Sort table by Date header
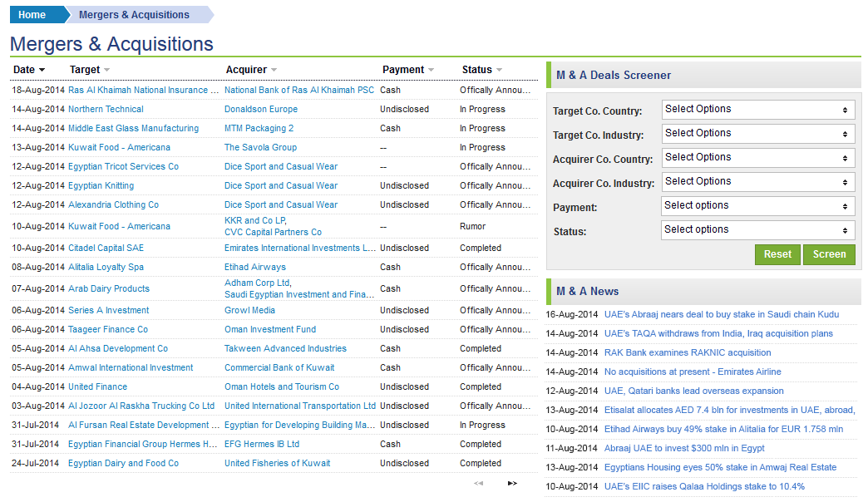The height and width of the screenshot is (502, 868). click(x=24, y=70)
